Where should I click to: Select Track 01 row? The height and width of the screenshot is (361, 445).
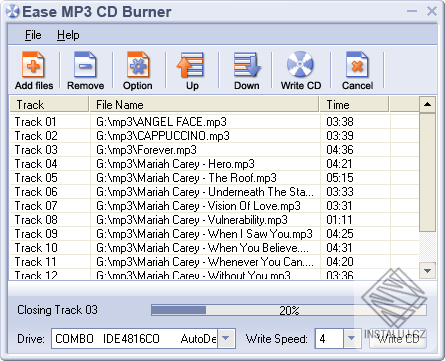tap(214, 122)
